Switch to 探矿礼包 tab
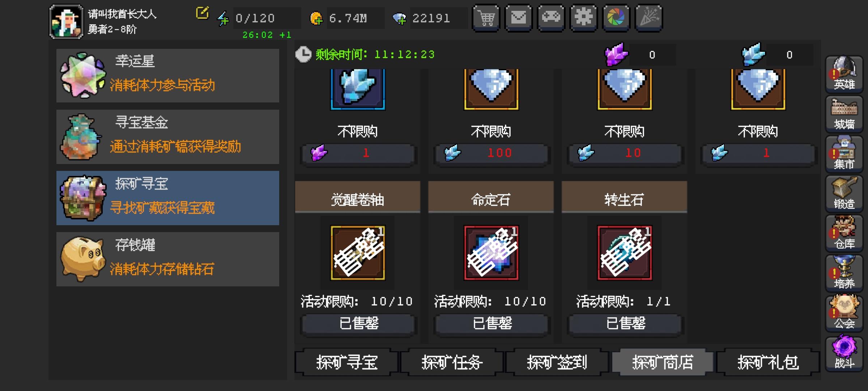Viewport: 868px width, 391px height. 768,362
